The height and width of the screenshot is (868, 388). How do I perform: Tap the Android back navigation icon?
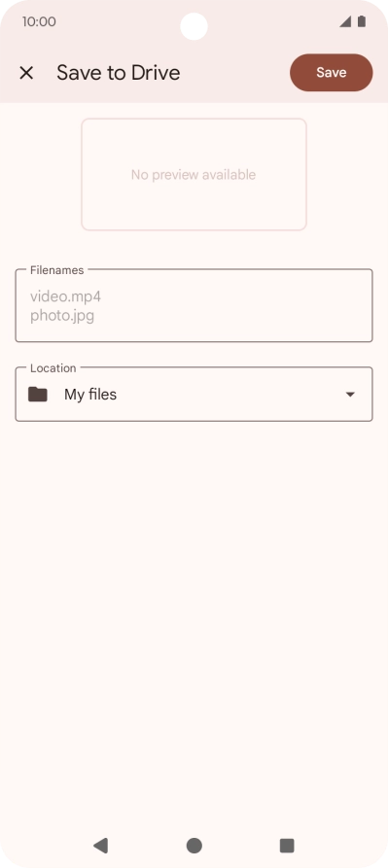100,846
